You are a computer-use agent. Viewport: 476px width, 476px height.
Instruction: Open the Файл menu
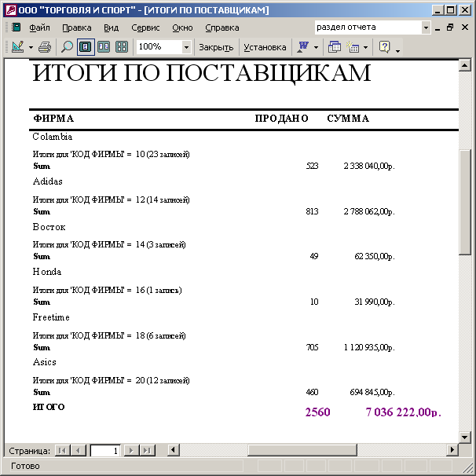pyautogui.click(x=39, y=27)
